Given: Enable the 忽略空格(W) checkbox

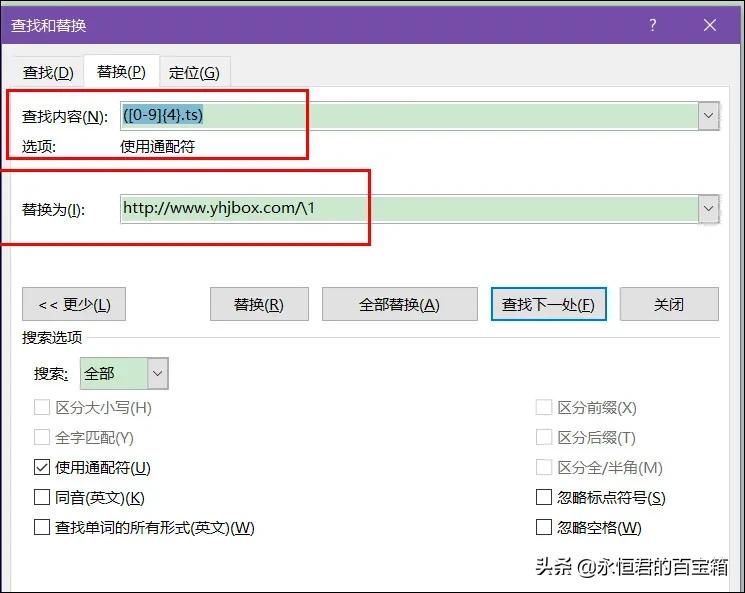Looking at the screenshot, I should [544, 527].
